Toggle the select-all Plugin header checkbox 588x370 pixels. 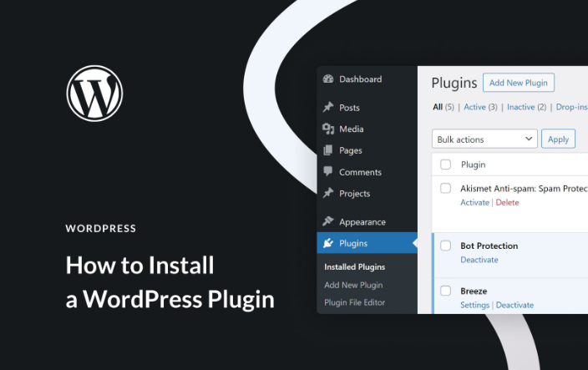pyautogui.click(x=445, y=165)
